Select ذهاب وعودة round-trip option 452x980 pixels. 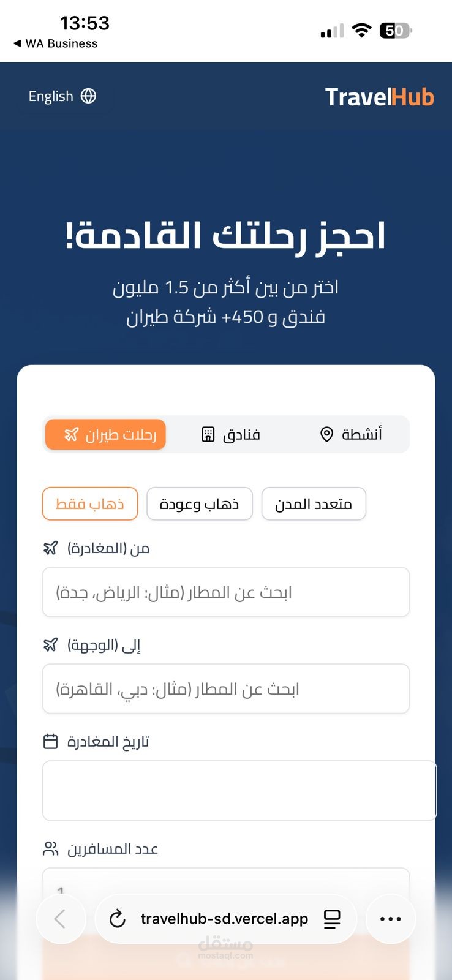pyautogui.click(x=200, y=504)
